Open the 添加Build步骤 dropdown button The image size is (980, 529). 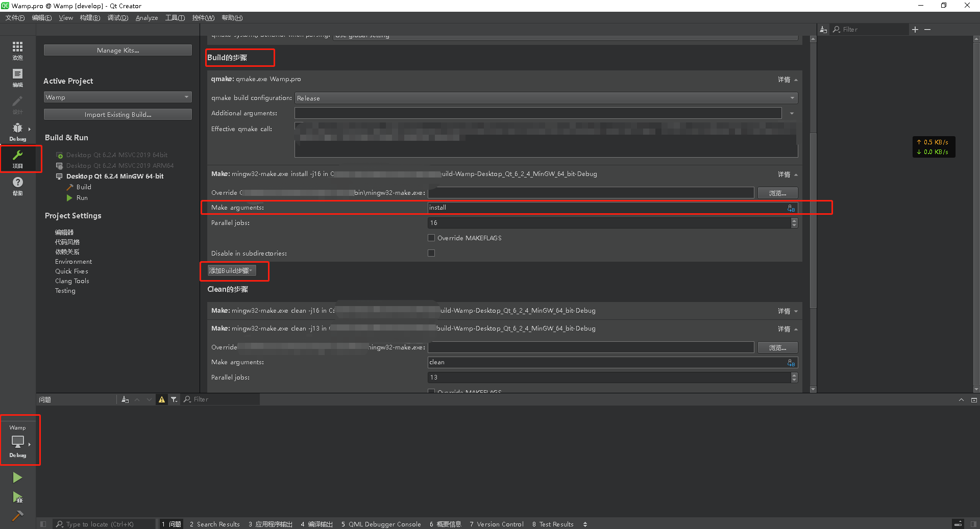point(231,270)
